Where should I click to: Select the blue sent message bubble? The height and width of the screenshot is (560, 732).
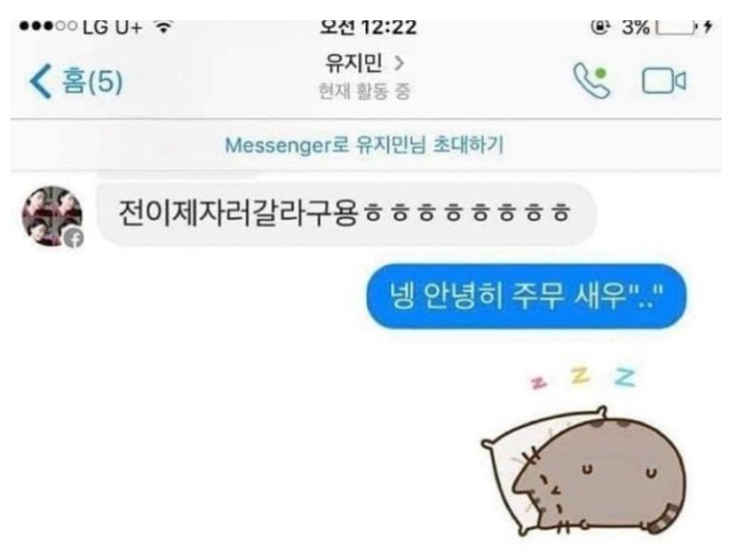pos(526,296)
